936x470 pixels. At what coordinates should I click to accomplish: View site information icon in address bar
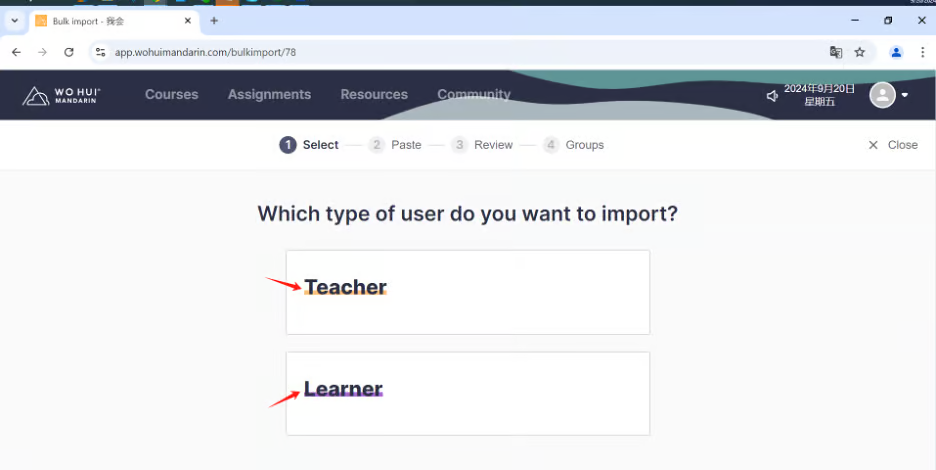tap(100, 52)
